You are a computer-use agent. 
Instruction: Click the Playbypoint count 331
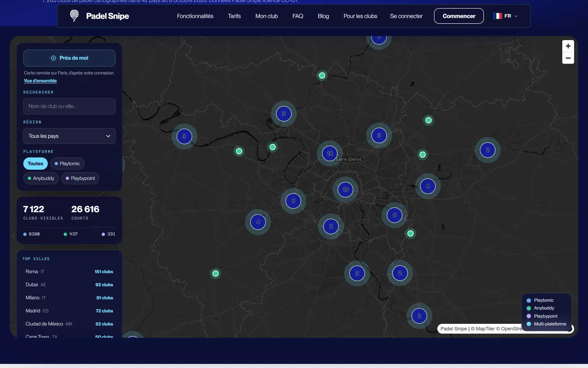[108, 234]
